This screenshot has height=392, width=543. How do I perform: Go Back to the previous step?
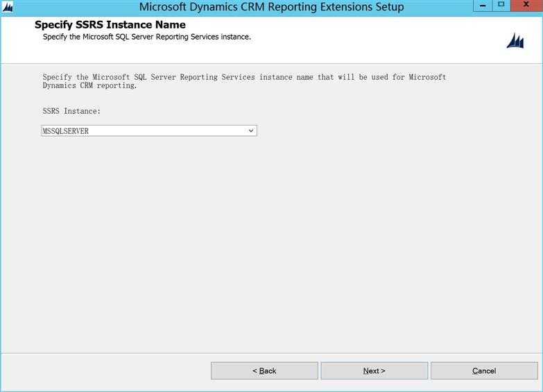click(264, 370)
